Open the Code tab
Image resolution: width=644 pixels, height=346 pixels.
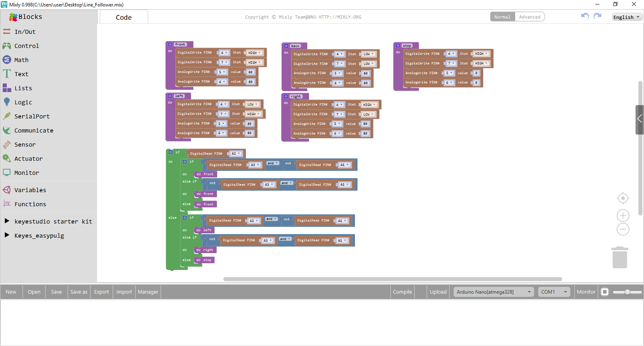[x=124, y=17]
